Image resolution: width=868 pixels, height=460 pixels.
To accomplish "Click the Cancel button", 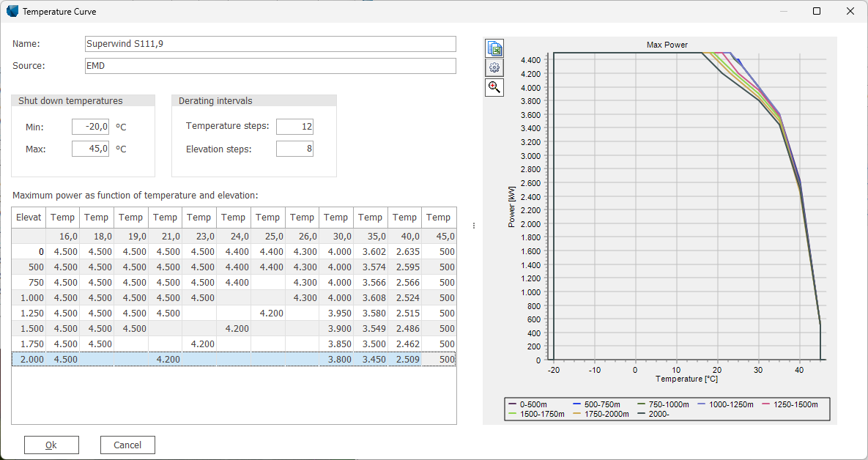I will 127,445.
